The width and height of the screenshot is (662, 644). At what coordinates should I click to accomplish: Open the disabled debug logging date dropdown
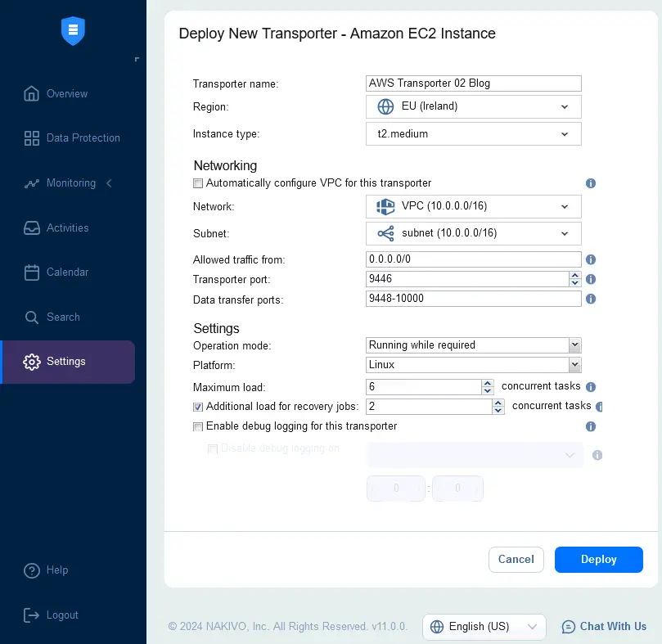coord(475,455)
